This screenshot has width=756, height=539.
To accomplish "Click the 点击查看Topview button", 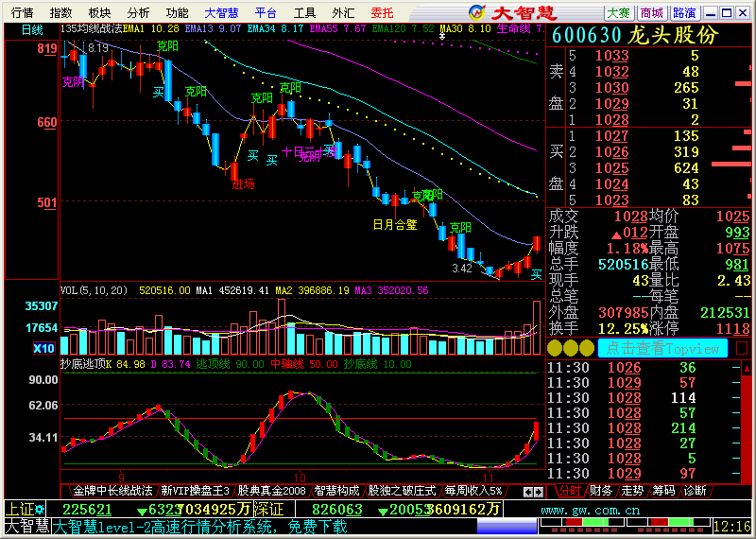I will click(x=662, y=348).
